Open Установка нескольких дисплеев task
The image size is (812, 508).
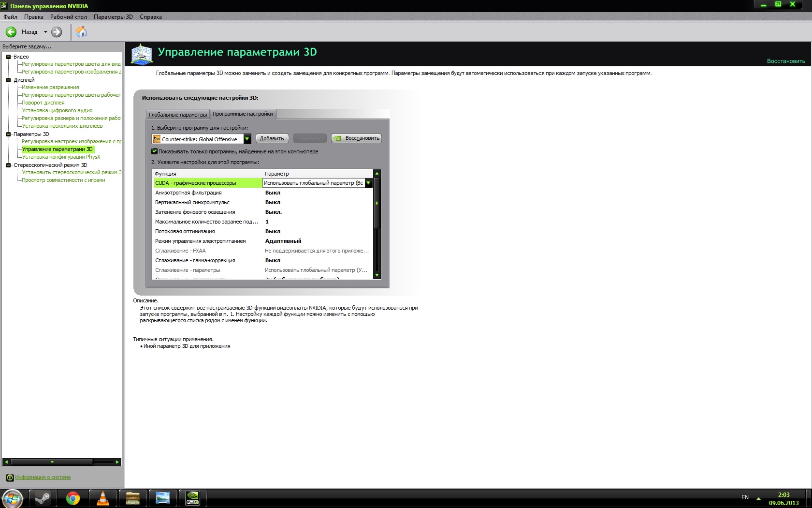pyautogui.click(x=62, y=126)
